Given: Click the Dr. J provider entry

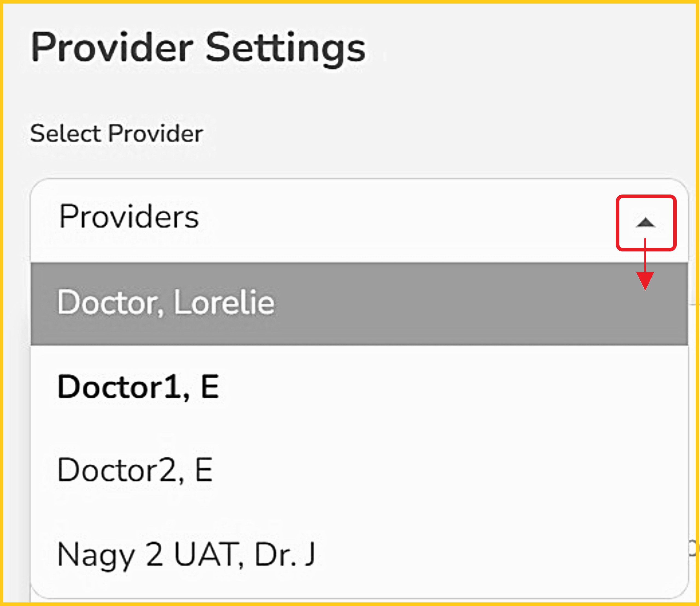Looking at the screenshot, I should tap(186, 555).
